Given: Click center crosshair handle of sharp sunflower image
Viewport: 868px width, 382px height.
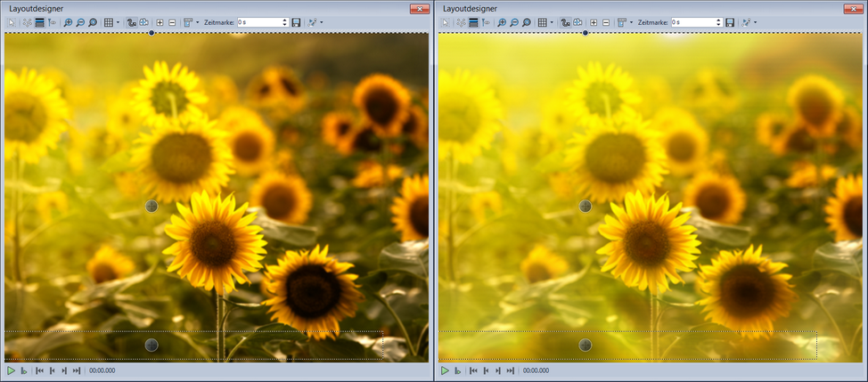Looking at the screenshot, I should pos(151,207).
